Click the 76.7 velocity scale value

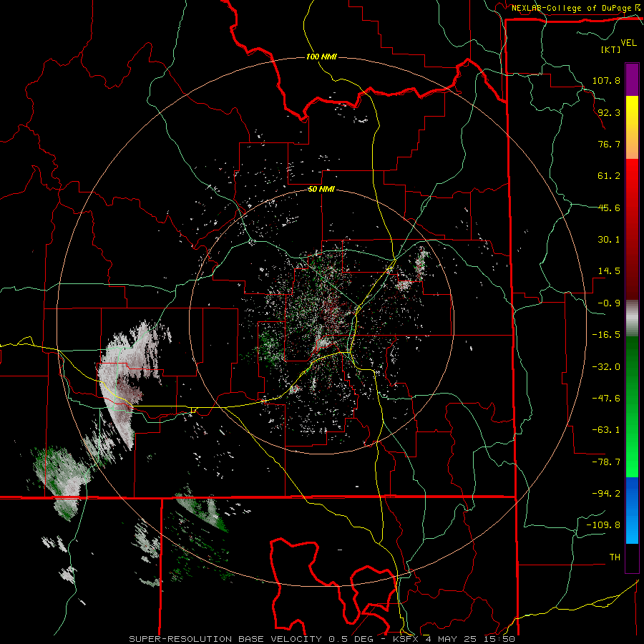609,144
